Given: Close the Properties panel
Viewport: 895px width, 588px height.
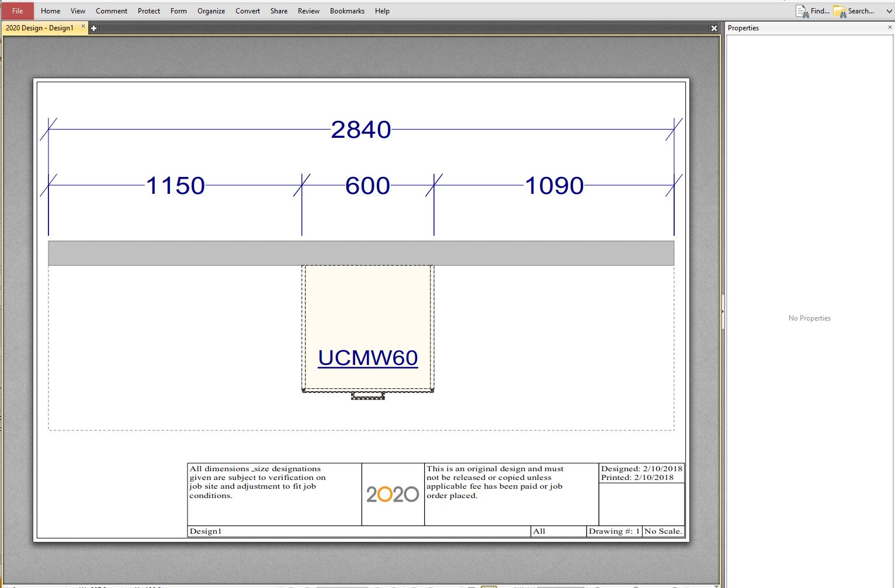Looking at the screenshot, I should pyautogui.click(x=890, y=27).
